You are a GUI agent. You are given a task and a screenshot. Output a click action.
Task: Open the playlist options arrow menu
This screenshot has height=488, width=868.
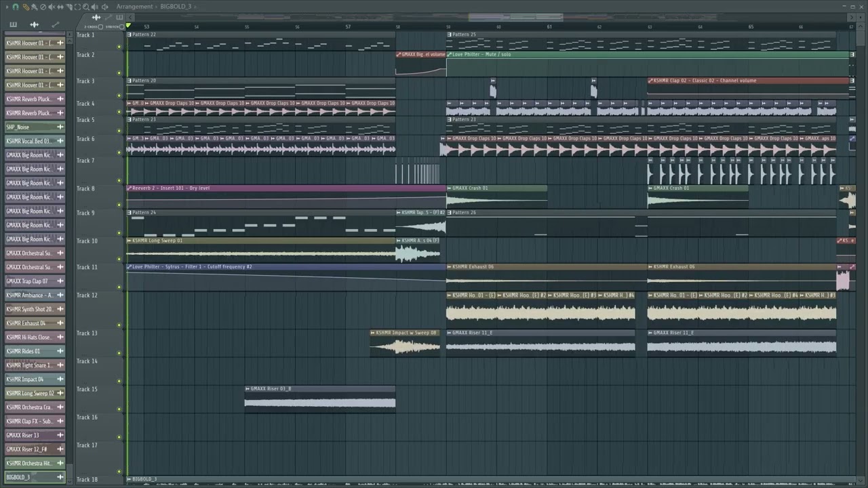tap(7, 7)
